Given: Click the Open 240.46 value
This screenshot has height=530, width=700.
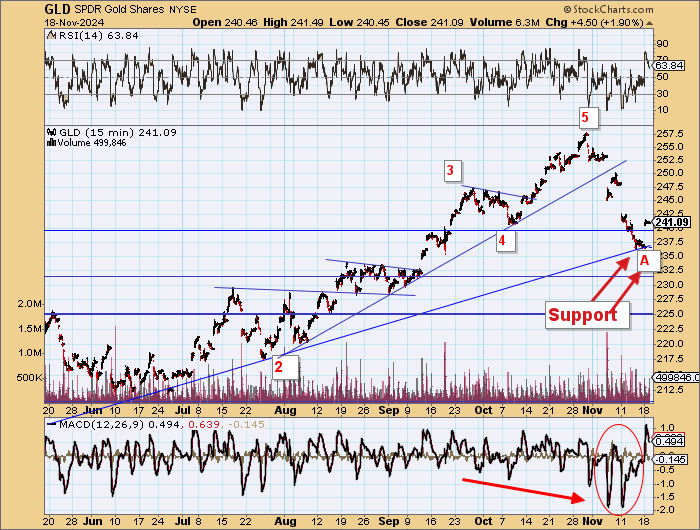Looking at the screenshot, I should [x=225, y=22].
